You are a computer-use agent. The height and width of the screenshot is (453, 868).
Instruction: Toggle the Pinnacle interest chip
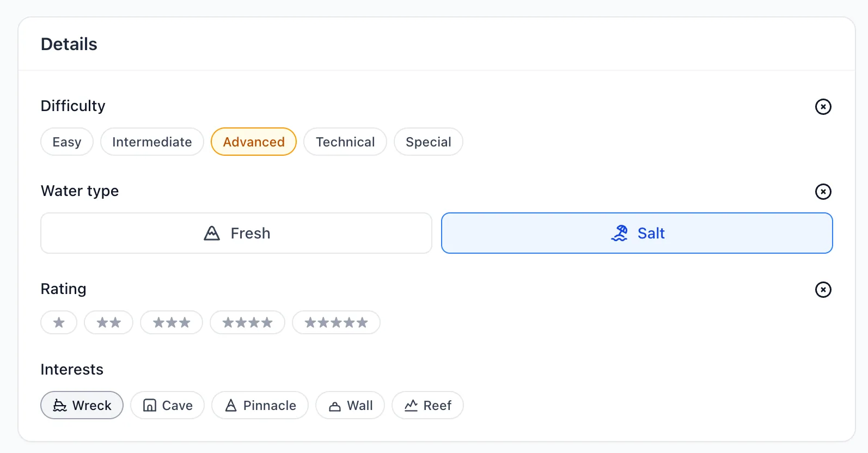point(260,405)
